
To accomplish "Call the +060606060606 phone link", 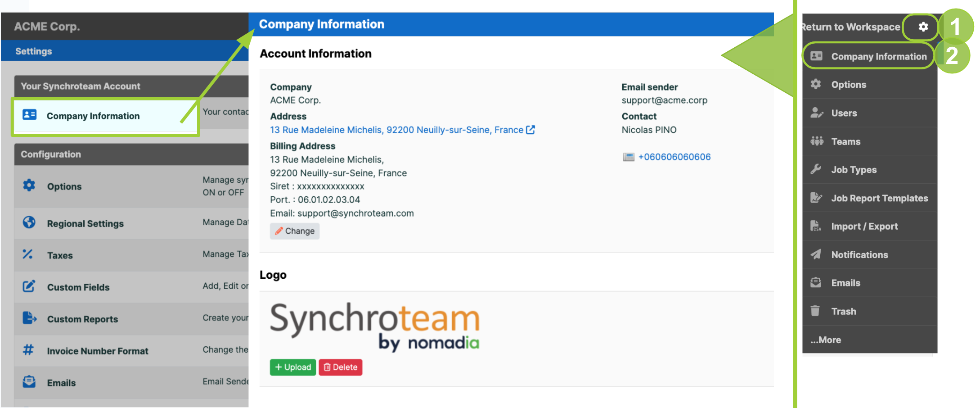I will 674,157.
